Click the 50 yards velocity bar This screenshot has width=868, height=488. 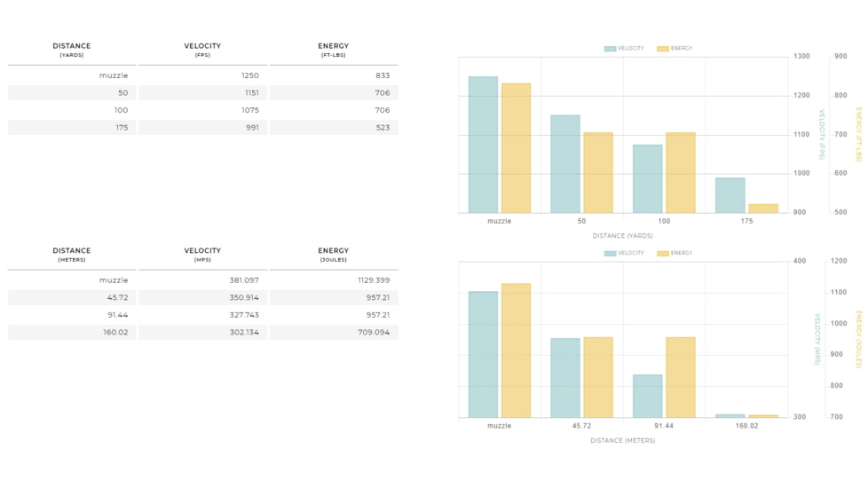click(565, 164)
